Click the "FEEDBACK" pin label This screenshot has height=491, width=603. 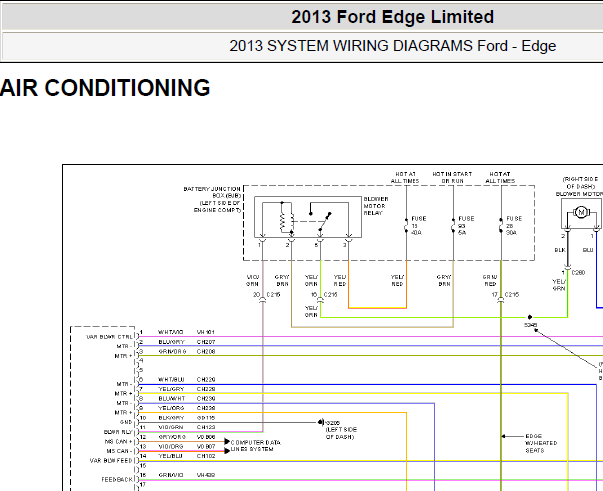(x=117, y=479)
